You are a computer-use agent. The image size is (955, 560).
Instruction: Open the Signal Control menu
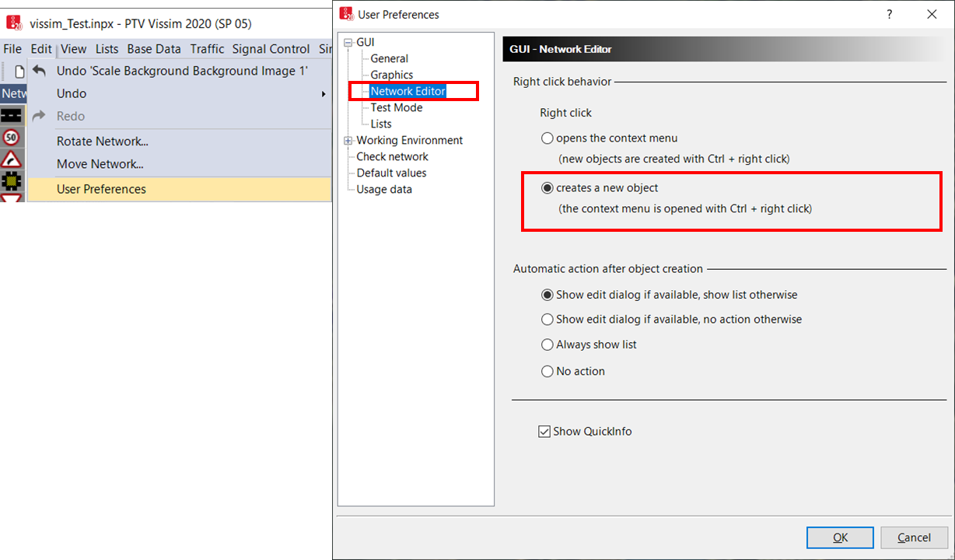(271, 49)
